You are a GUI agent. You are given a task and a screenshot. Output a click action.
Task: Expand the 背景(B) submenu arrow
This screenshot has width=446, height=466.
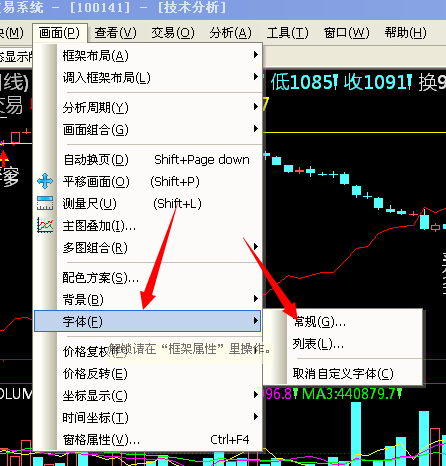click(x=256, y=299)
